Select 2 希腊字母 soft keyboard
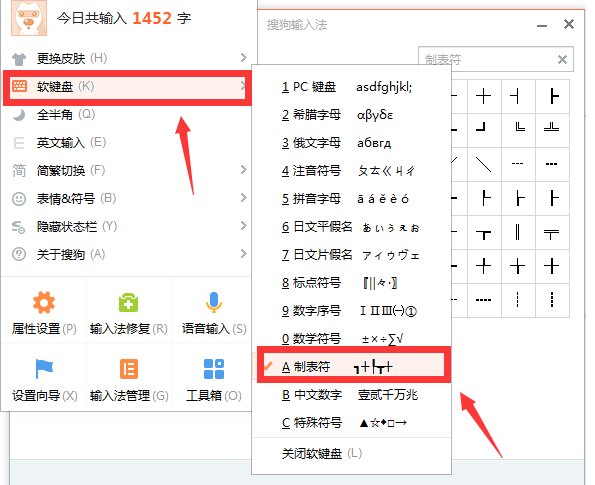This screenshot has width=595, height=485. pos(351,115)
